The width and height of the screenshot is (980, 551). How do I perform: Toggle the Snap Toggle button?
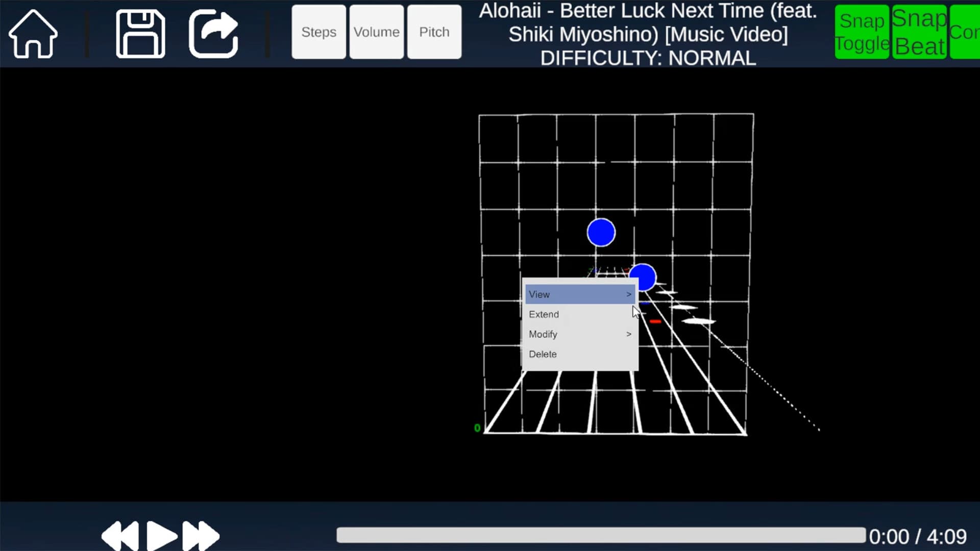[x=861, y=32]
